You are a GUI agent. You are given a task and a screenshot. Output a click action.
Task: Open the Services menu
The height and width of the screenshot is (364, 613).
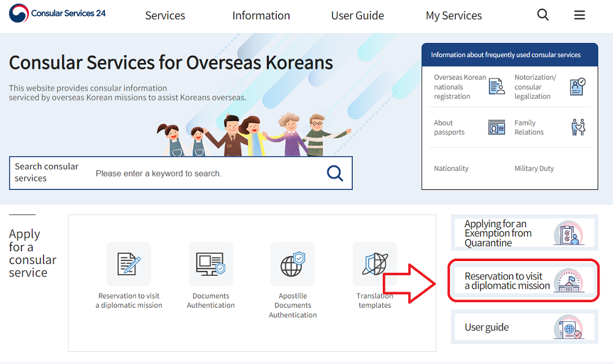click(x=165, y=16)
